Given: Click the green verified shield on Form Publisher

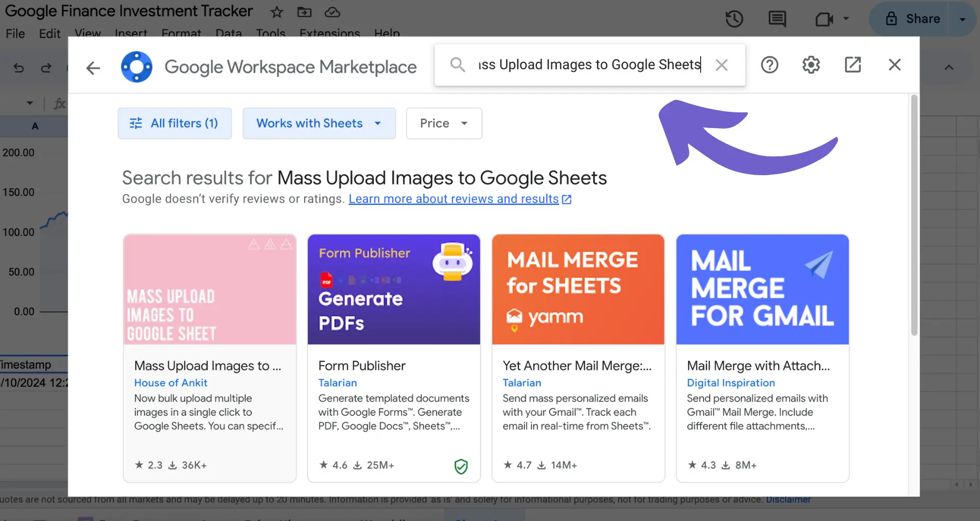Looking at the screenshot, I should [x=461, y=466].
